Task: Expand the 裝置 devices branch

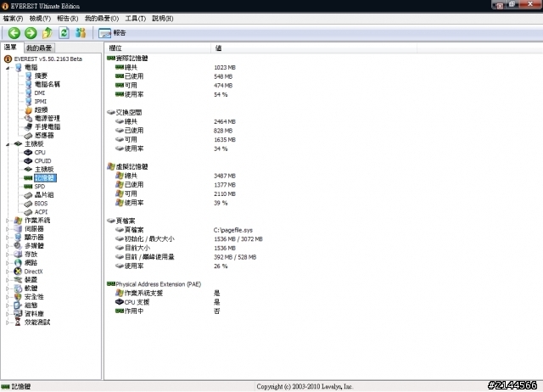Action: click(8, 280)
